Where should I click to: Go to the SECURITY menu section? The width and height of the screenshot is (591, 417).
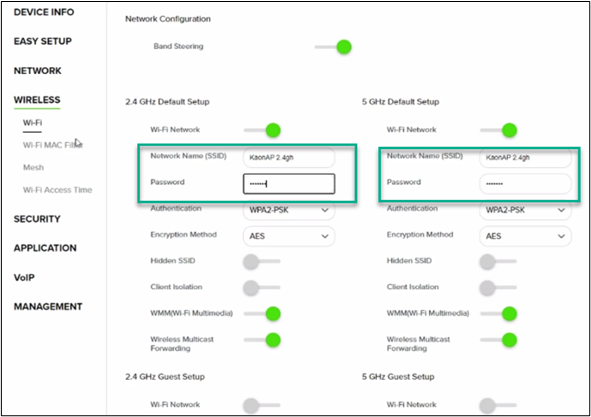[x=37, y=219]
